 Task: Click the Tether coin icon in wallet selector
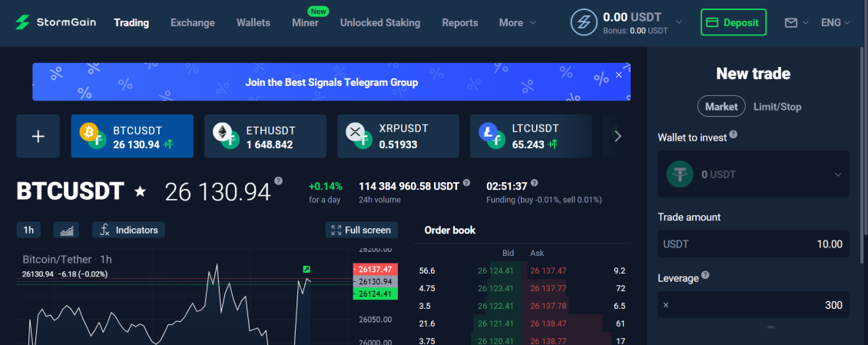coord(681,174)
